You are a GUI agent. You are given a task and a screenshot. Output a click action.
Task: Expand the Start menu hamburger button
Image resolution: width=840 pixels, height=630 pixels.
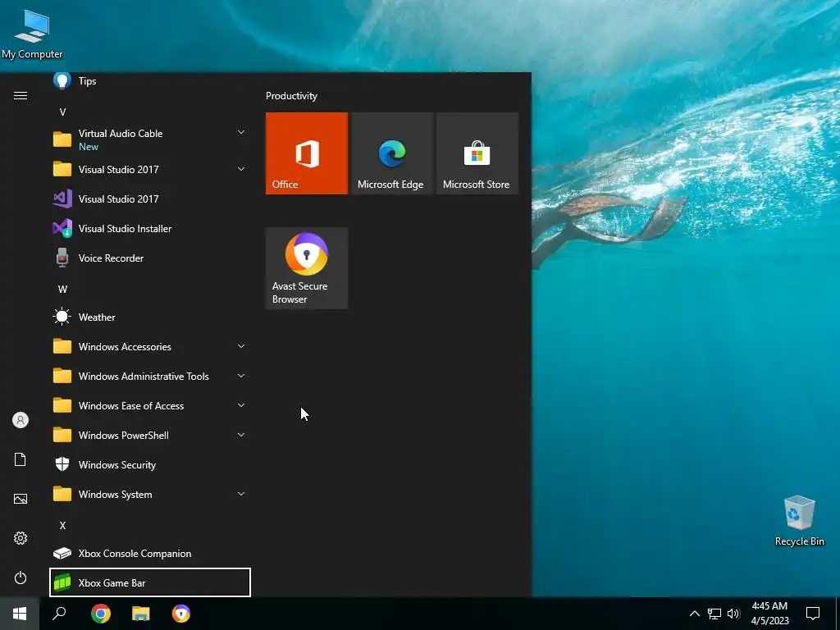[21, 95]
